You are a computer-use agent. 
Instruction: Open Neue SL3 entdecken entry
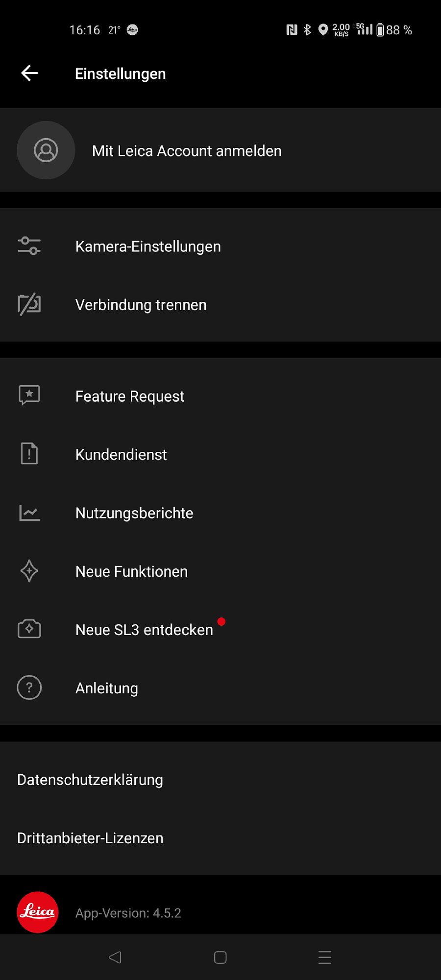pyautogui.click(x=144, y=630)
